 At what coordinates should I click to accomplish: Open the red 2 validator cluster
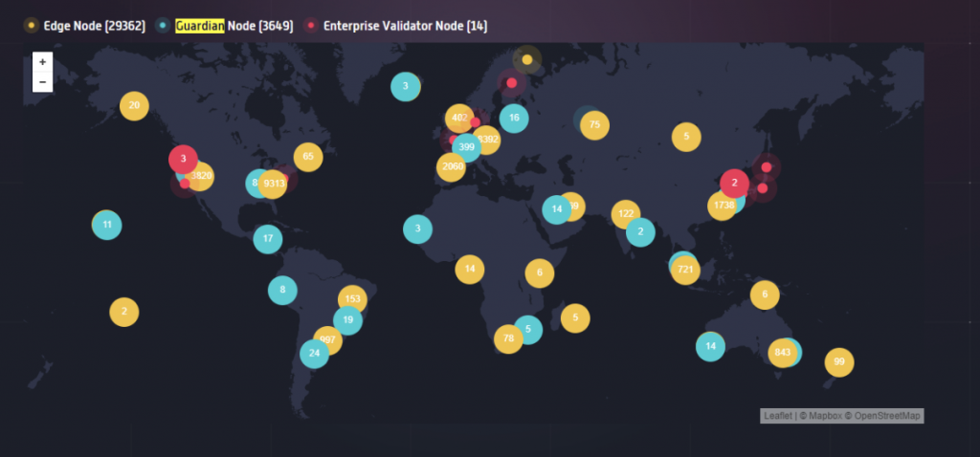click(734, 184)
